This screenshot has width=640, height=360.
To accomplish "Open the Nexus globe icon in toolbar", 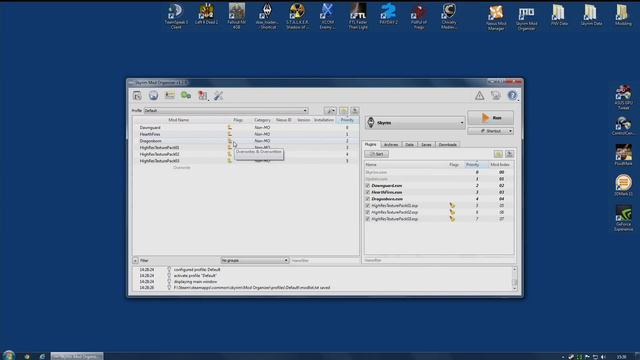I will [153, 96].
